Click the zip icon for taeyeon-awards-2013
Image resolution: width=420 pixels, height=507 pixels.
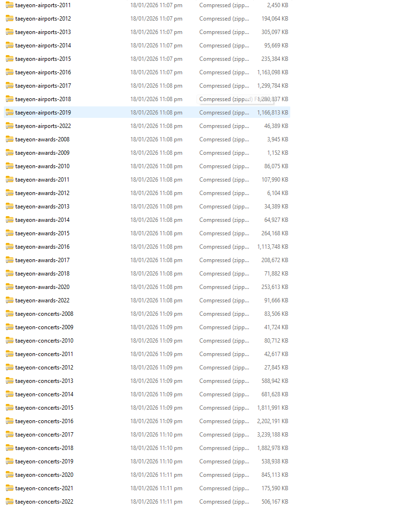click(10, 207)
